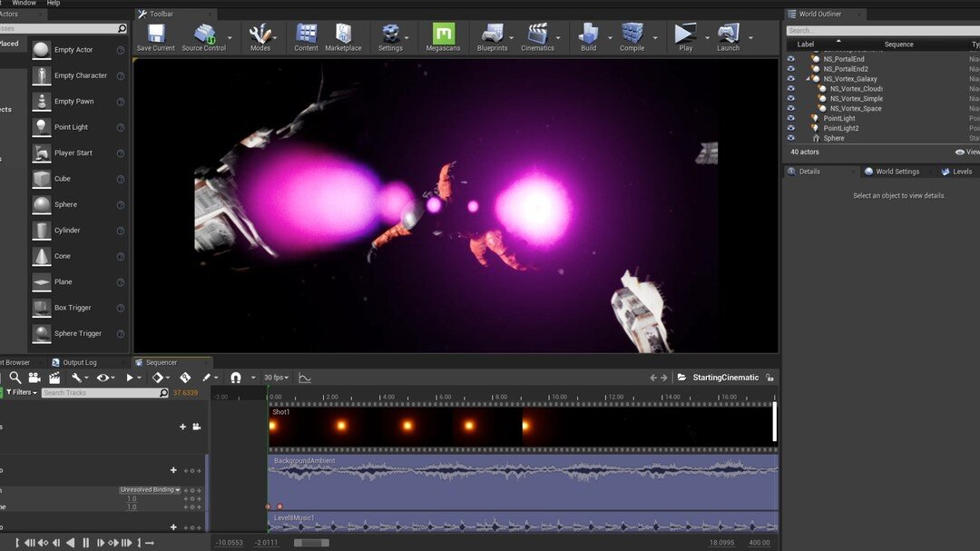Toggle visibility of the Sphere actor
Screen dimensions: 980x551
click(x=791, y=138)
